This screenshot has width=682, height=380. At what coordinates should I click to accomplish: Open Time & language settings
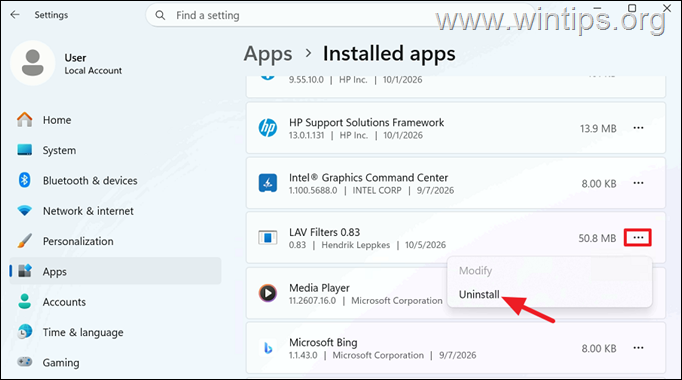click(115, 332)
